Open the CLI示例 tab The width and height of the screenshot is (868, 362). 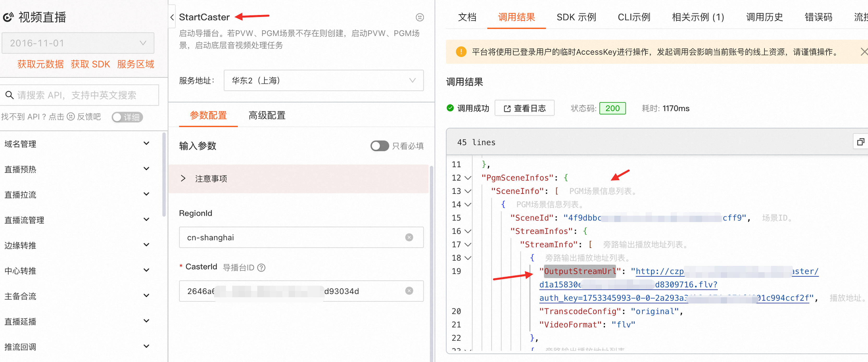(634, 17)
